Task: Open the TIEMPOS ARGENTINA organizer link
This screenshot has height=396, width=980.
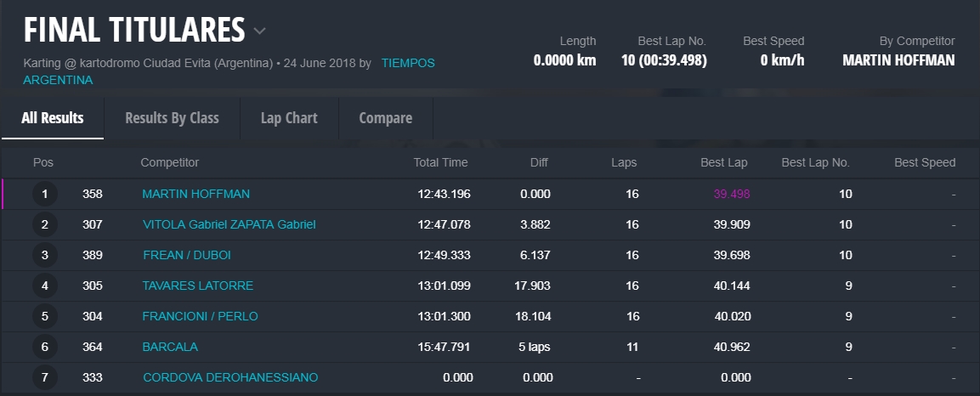Action: tap(407, 64)
